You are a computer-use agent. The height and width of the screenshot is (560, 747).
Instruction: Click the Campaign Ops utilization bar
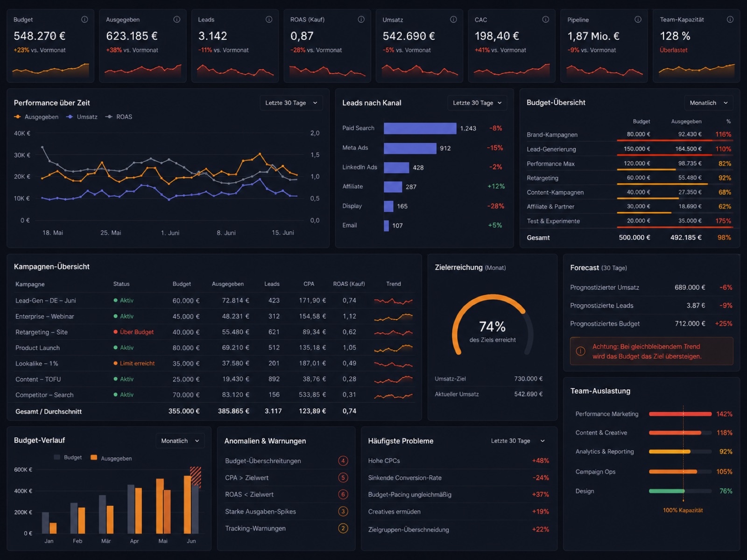pos(680,472)
